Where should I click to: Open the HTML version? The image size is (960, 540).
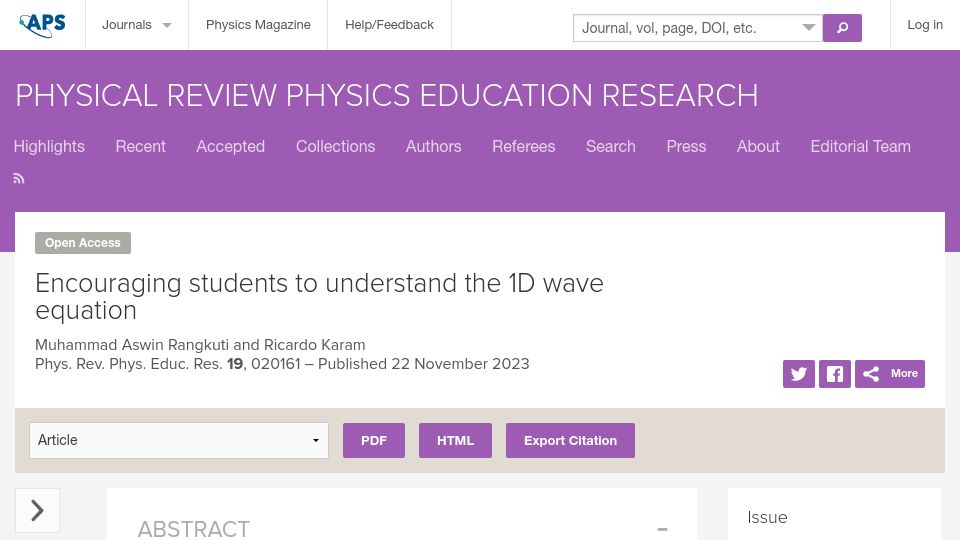click(455, 440)
